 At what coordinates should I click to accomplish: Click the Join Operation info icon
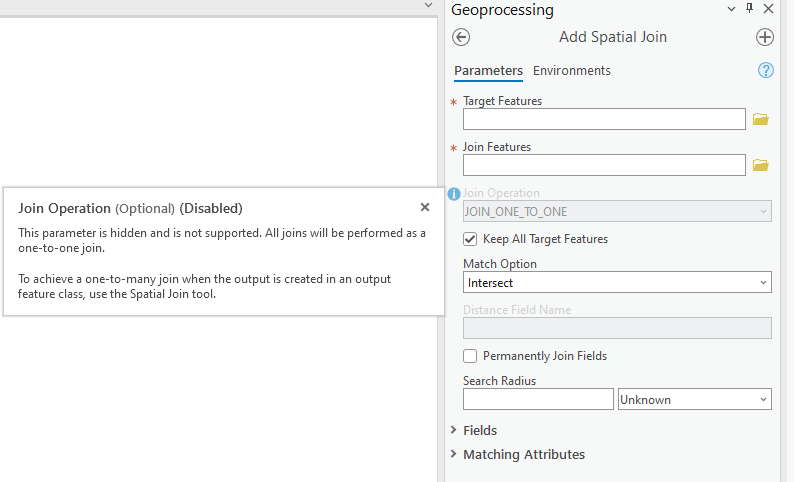454,194
